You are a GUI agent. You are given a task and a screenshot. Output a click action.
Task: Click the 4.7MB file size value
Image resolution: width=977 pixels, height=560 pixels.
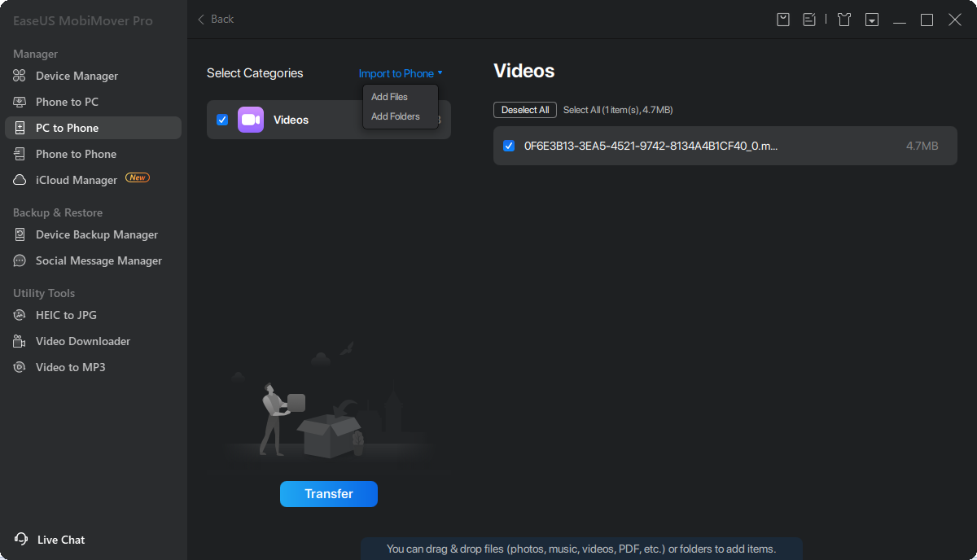click(x=922, y=146)
